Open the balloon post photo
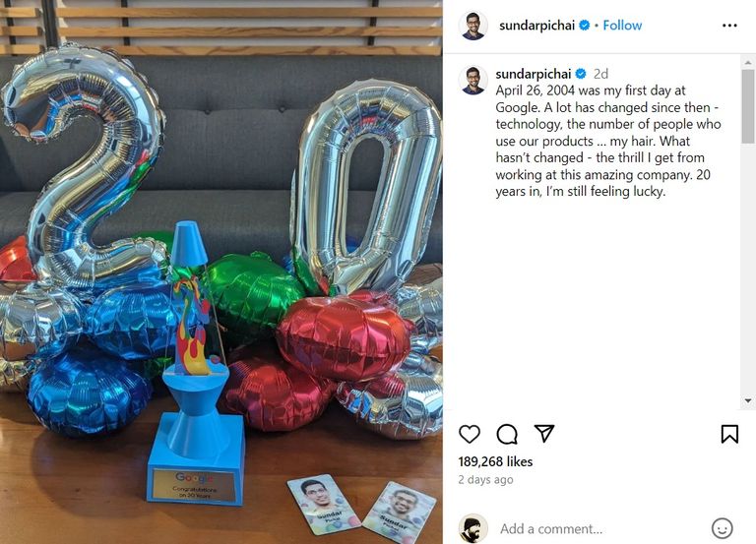Image resolution: width=756 pixels, height=544 pixels. 221,272
